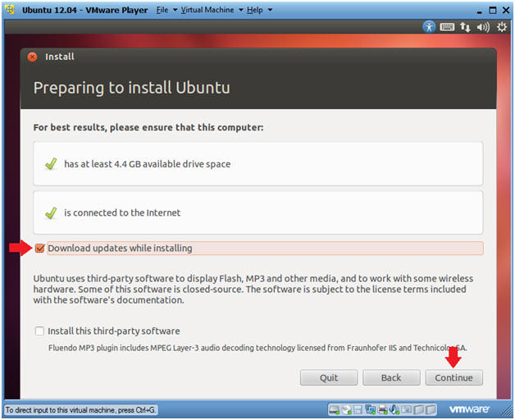This screenshot has width=515, height=420.
Task: Open the sound volume indicator
Action: coord(483,27)
